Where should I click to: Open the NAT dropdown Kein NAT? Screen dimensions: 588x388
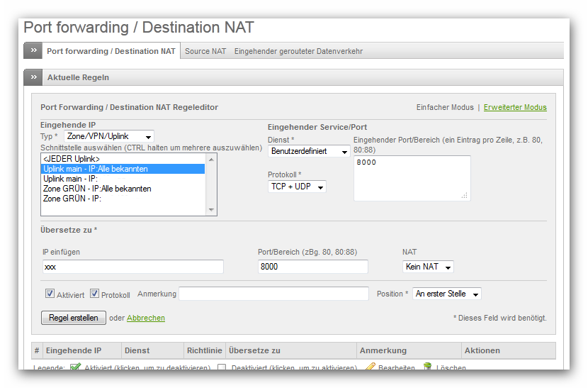[427, 267]
